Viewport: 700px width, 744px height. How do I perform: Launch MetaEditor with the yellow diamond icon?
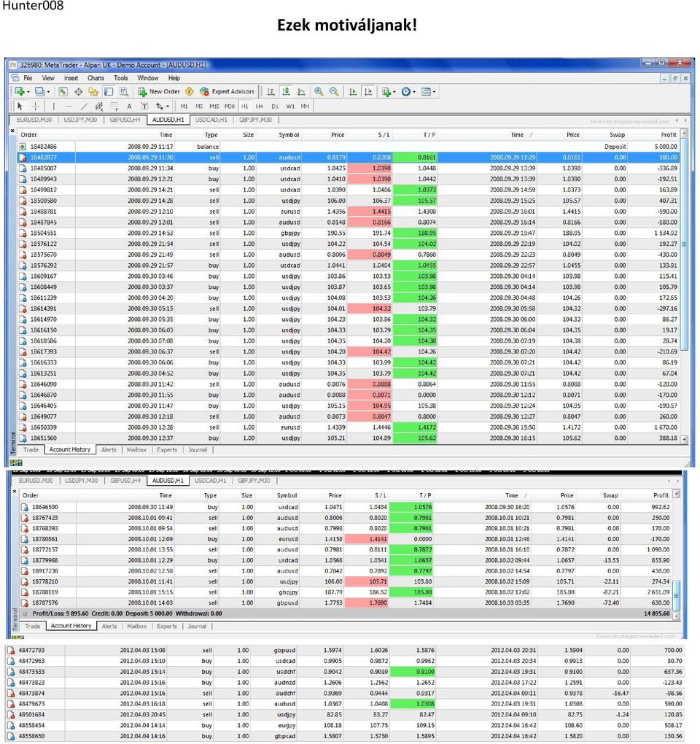tap(190, 92)
